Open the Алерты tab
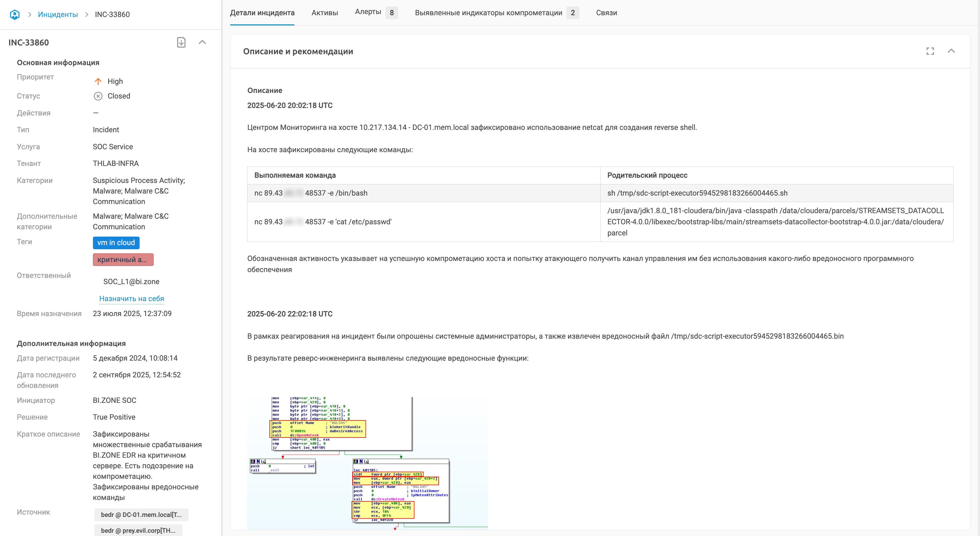980x536 pixels. pyautogui.click(x=367, y=12)
